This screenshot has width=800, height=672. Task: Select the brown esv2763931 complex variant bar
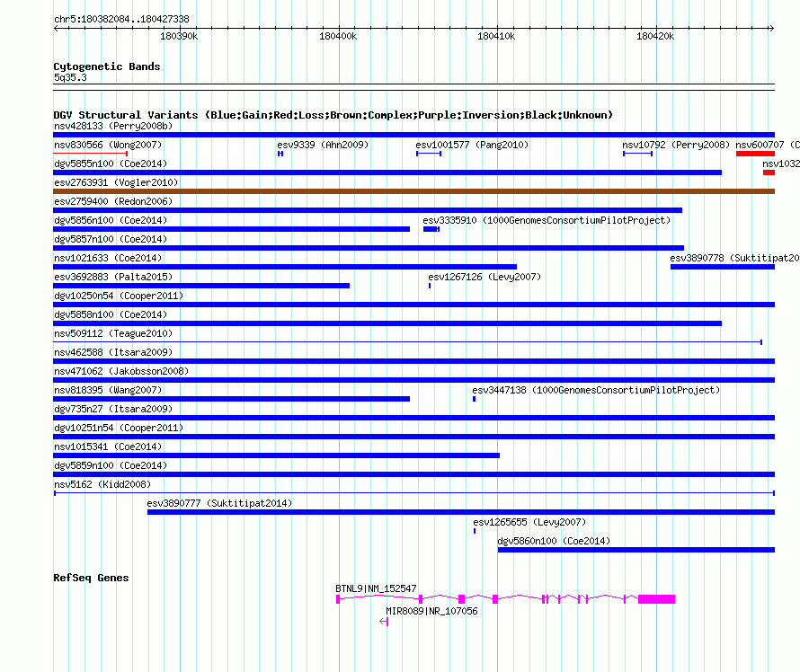pos(413,191)
